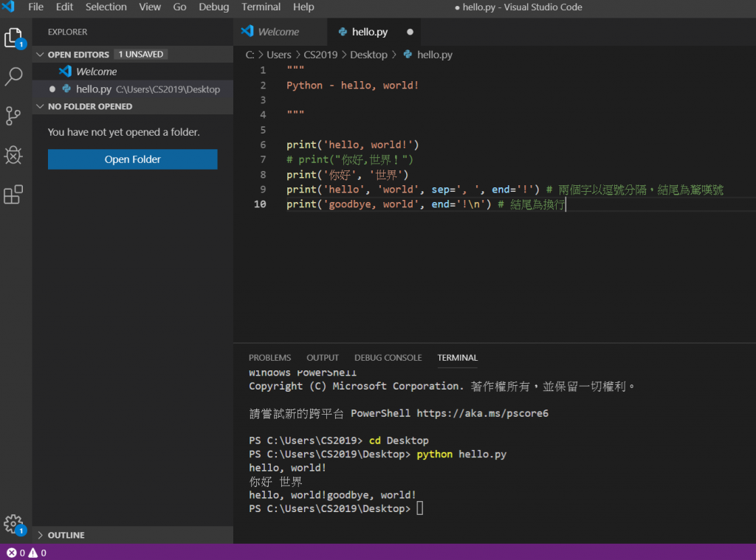
Task: Switch to the DEBUG CONSOLE panel tab
Action: pos(388,358)
